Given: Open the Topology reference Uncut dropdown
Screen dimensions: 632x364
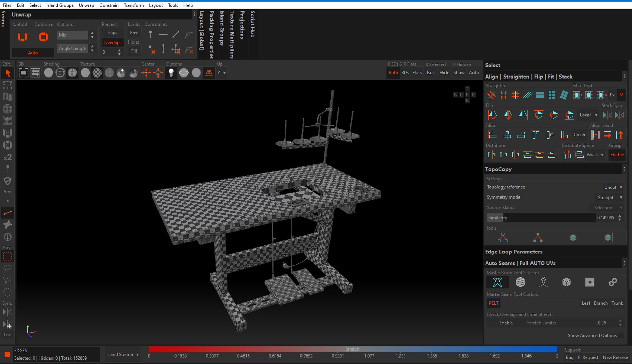Looking at the screenshot, I should coord(613,187).
